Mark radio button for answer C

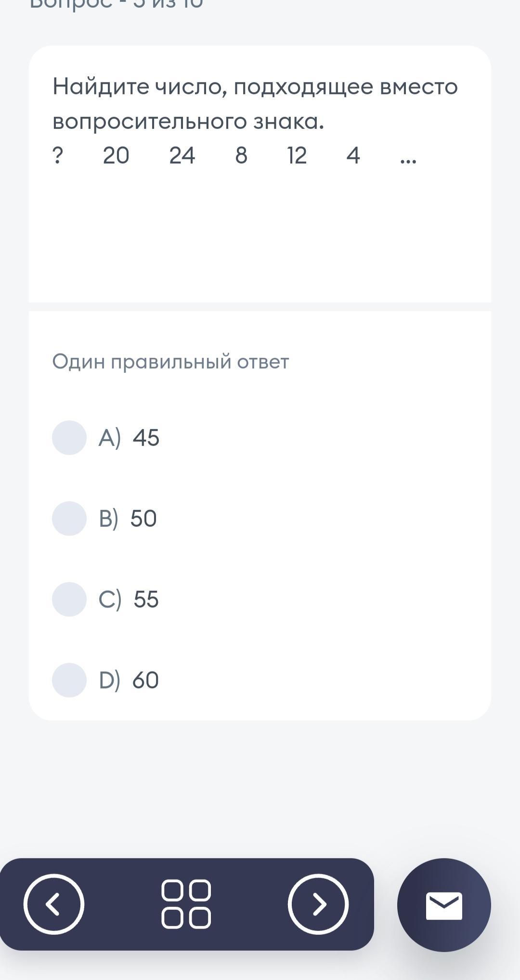69,599
